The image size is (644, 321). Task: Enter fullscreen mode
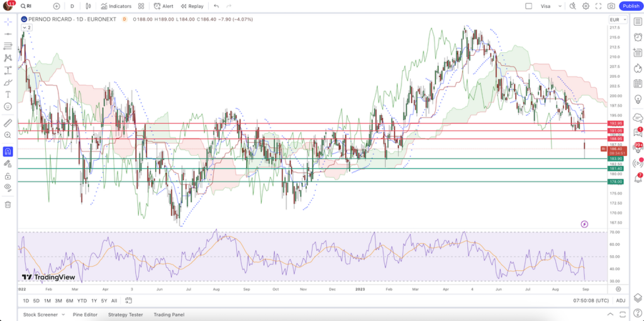click(598, 6)
